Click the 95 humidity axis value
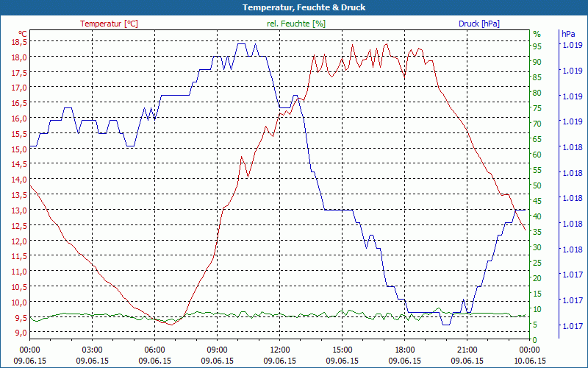This screenshot has width=588, height=368. point(537,46)
